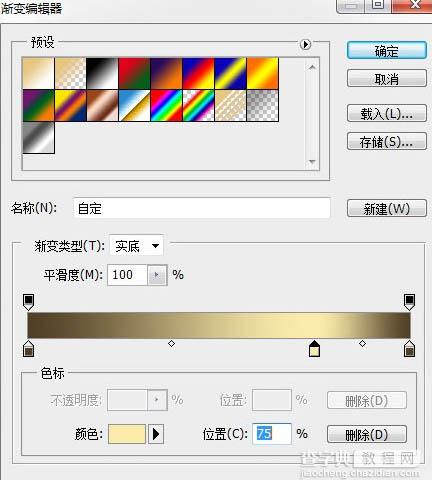Viewport: 432px width, 480px height.
Task: Pick the gray metallic gradient preset
Action: (x=38, y=138)
